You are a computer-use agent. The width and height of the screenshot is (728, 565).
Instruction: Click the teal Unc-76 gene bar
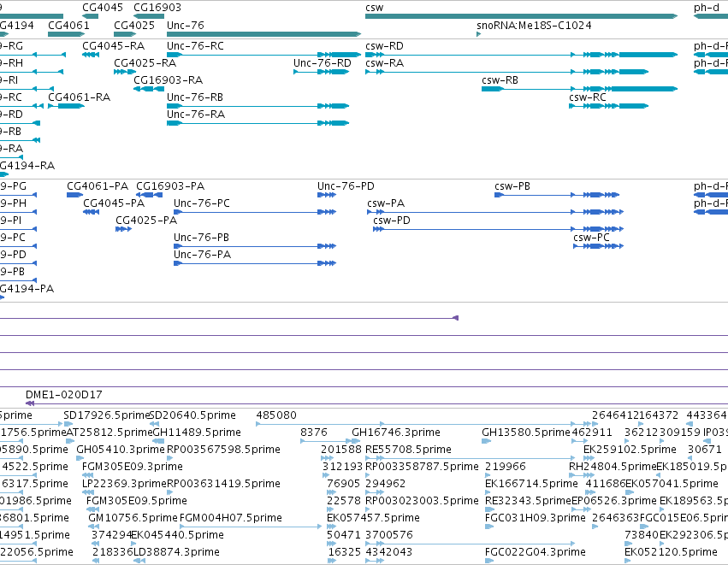[x=263, y=34]
